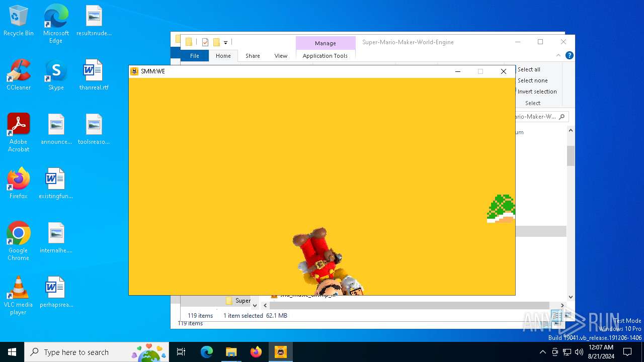The image size is (644, 362).
Task: Open the clock and date flyout
Action: (601, 352)
